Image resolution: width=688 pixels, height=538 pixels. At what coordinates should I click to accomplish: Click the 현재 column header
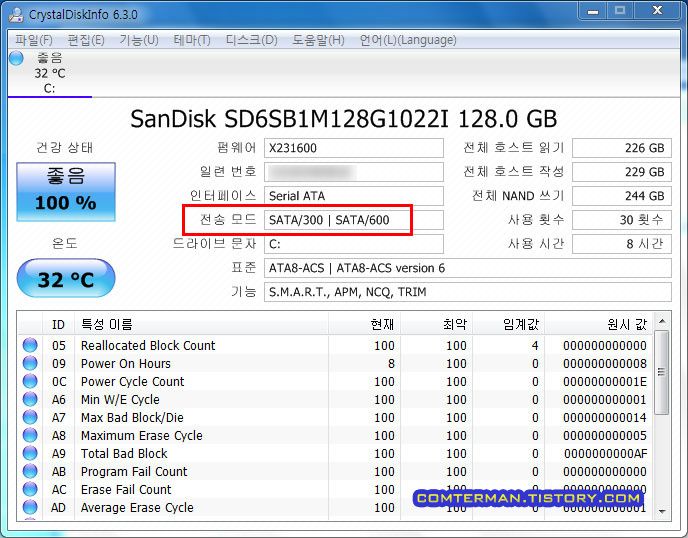point(364,325)
